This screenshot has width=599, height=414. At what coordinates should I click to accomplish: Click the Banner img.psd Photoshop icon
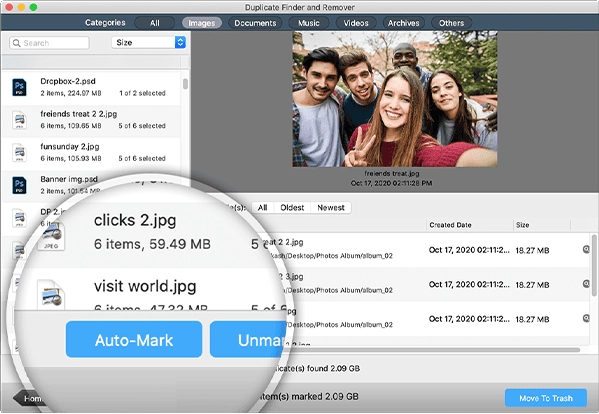click(x=19, y=185)
